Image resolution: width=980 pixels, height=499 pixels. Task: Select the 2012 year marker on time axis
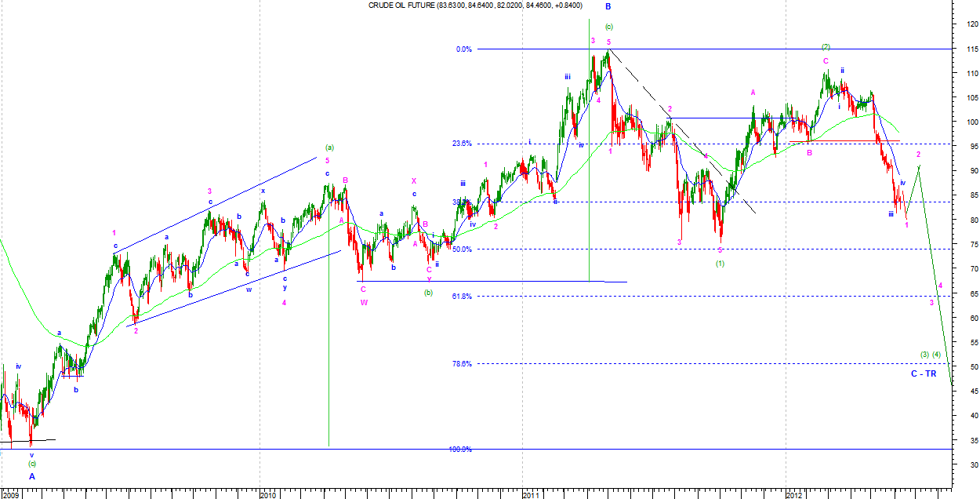(x=793, y=494)
